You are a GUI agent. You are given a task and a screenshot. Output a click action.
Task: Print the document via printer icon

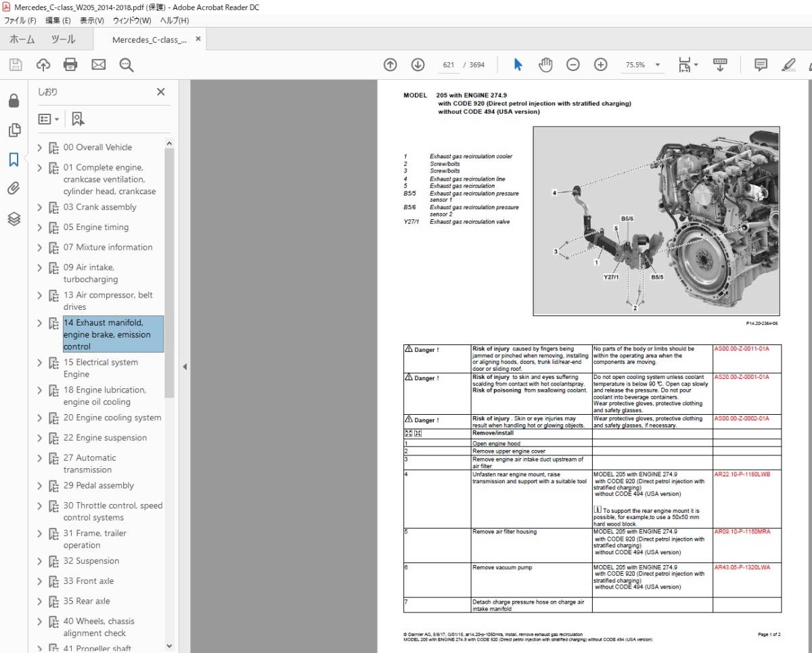click(x=70, y=64)
